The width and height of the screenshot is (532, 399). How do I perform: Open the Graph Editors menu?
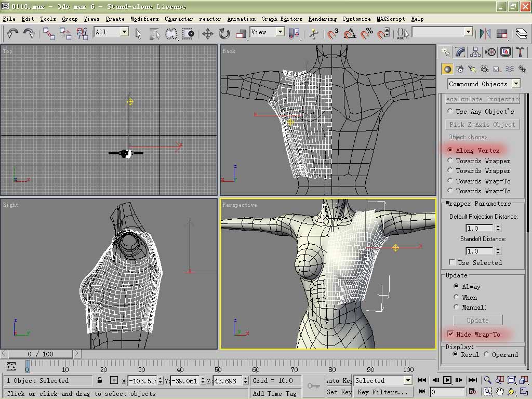click(x=282, y=19)
